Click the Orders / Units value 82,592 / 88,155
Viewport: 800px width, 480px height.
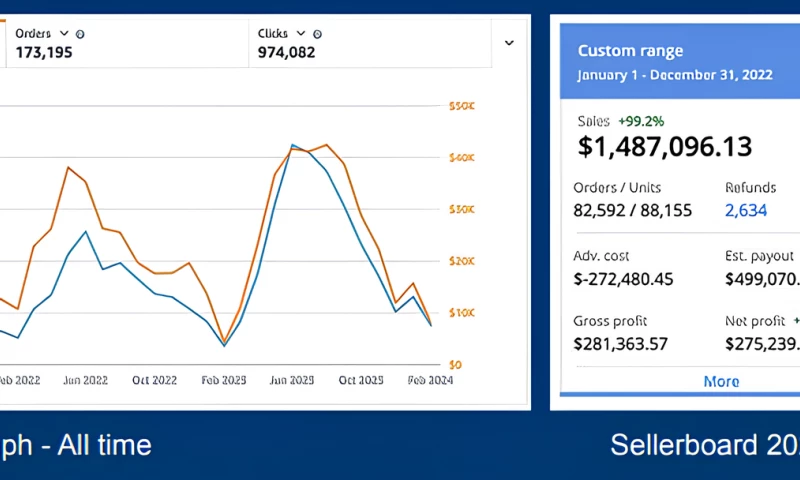point(632,210)
